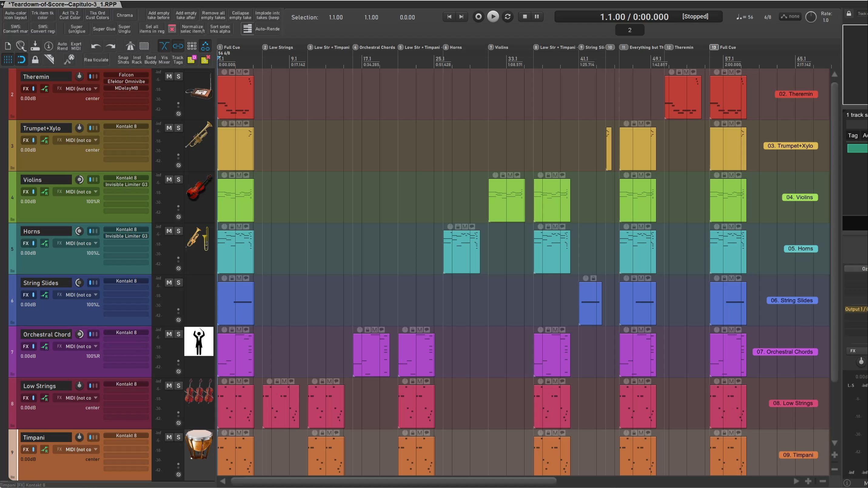Open Kontakt 8 FX on Timpani track

(126, 436)
